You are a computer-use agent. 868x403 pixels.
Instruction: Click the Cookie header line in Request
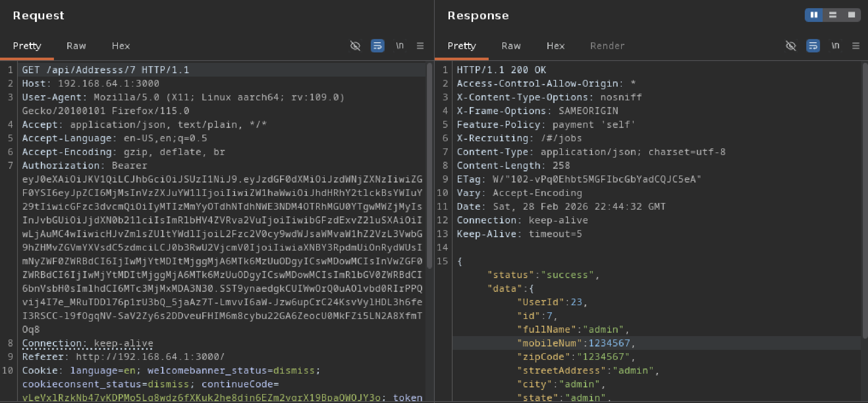point(171,371)
